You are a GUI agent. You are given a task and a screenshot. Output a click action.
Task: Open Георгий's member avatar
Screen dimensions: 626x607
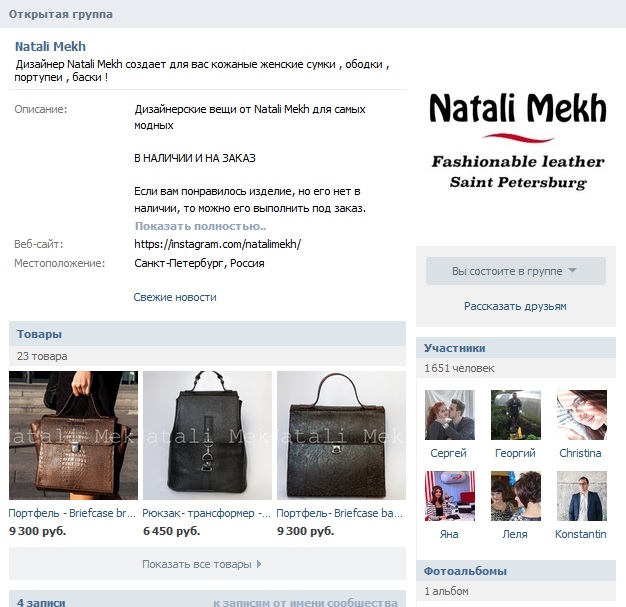click(516, 415)
